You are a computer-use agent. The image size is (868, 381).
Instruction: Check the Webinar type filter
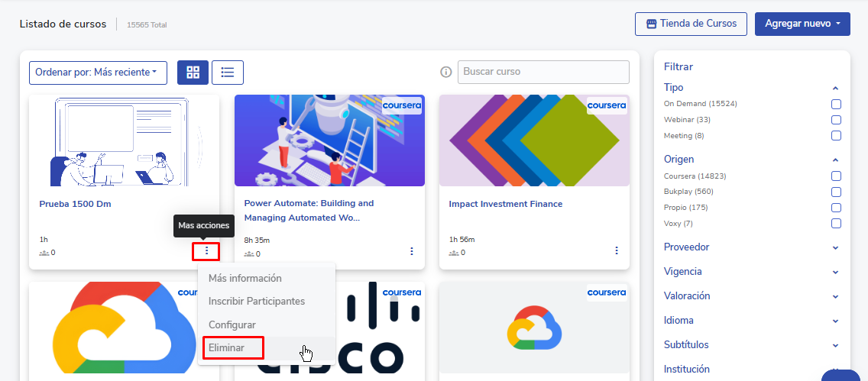point(836,120)
